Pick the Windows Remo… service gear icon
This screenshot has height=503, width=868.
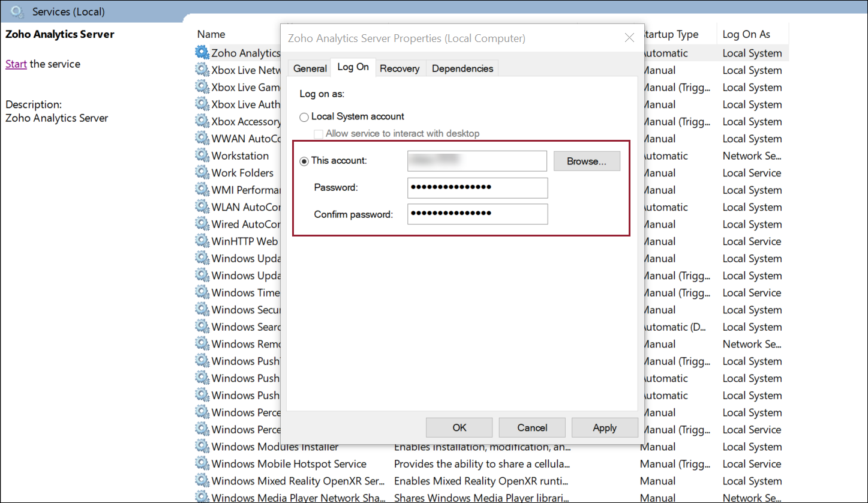(x=202, y=343)
